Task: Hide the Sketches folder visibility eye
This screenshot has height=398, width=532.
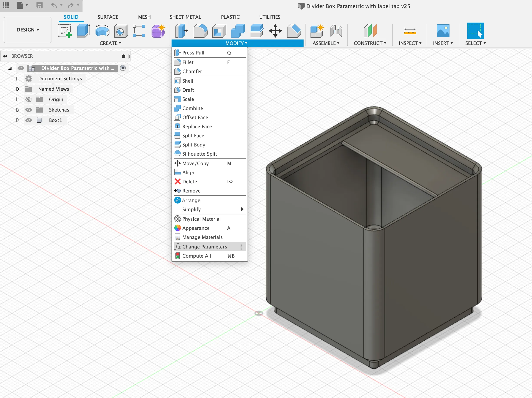Action: (x=29, y=110)
